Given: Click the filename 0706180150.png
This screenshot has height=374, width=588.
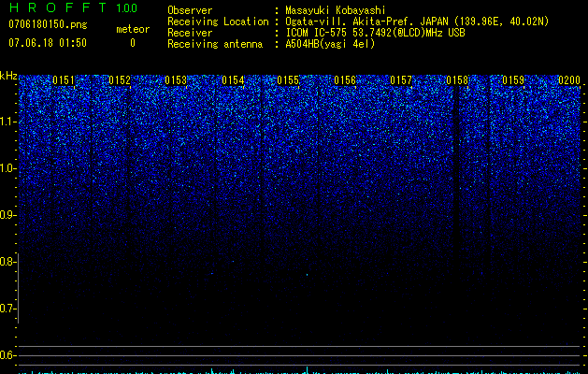Looking at the screenshot, I should (48, 24).
